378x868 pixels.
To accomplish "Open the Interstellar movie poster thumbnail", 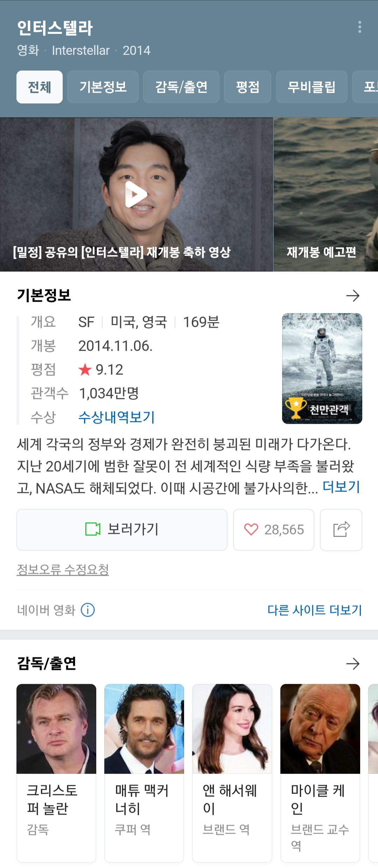I will [322, 368].
